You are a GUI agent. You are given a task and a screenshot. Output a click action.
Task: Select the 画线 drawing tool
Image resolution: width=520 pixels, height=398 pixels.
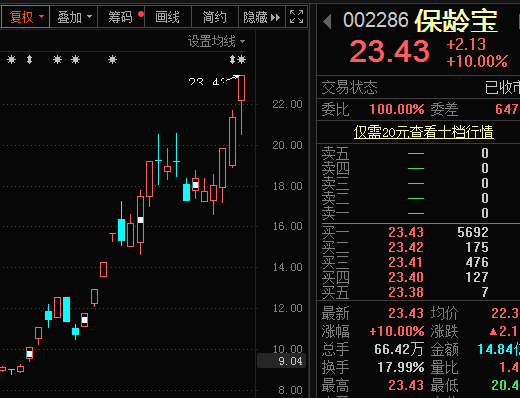[x=168, y=17]
